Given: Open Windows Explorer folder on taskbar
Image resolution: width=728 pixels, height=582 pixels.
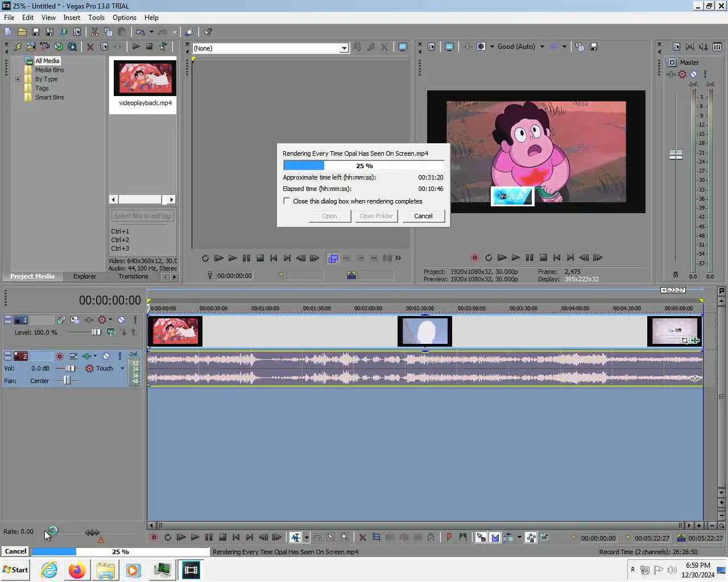Looking at the screenshot, I should pos(105,569).
